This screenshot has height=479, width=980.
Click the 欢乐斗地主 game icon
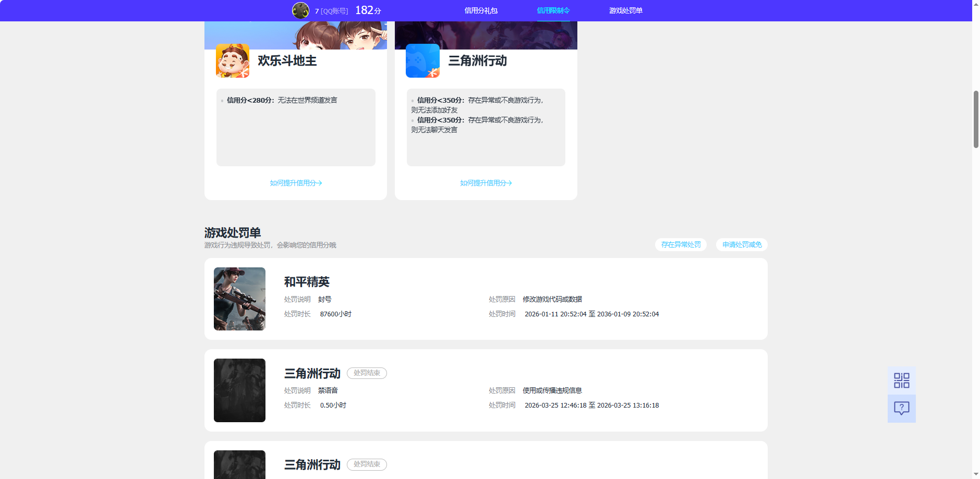(x=233, y=60)
